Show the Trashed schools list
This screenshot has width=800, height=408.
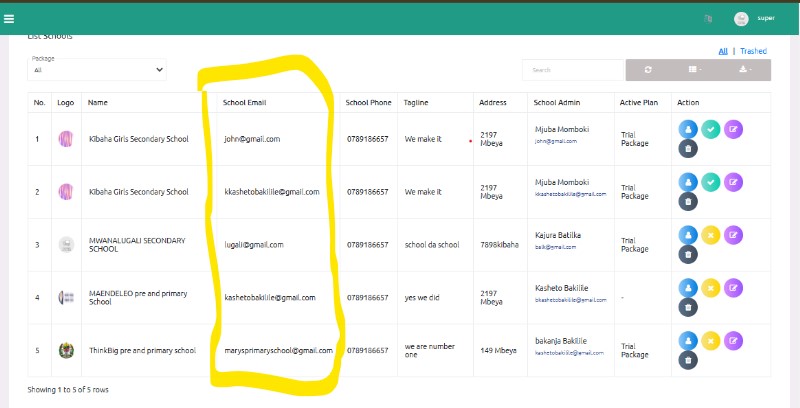[753, 51]
